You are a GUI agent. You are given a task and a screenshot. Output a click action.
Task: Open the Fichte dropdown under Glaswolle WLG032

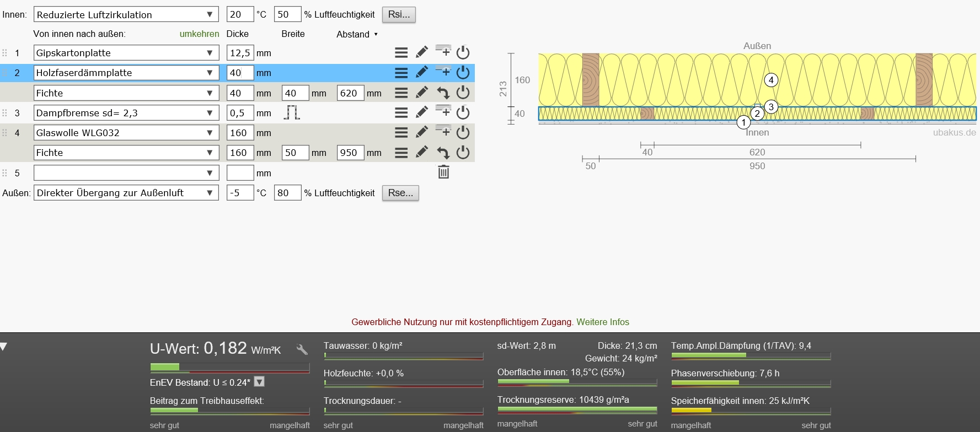tap(126, 153)
